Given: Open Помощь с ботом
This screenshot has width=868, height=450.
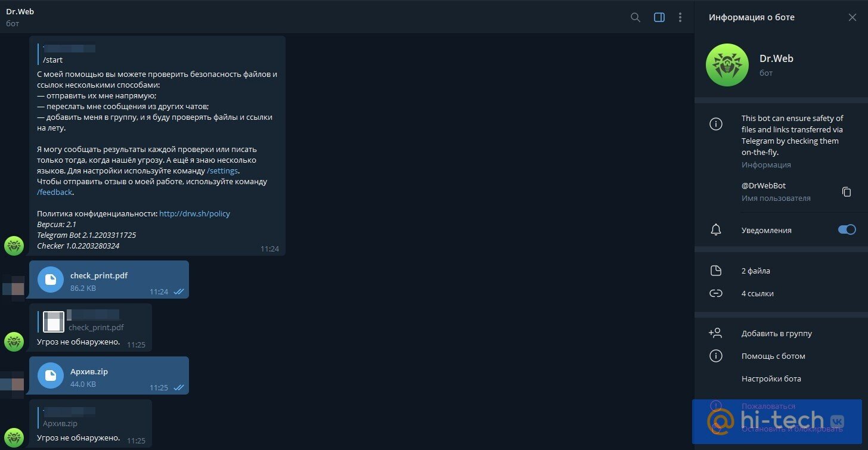Looking at the screenshot, I should point(773,356).
